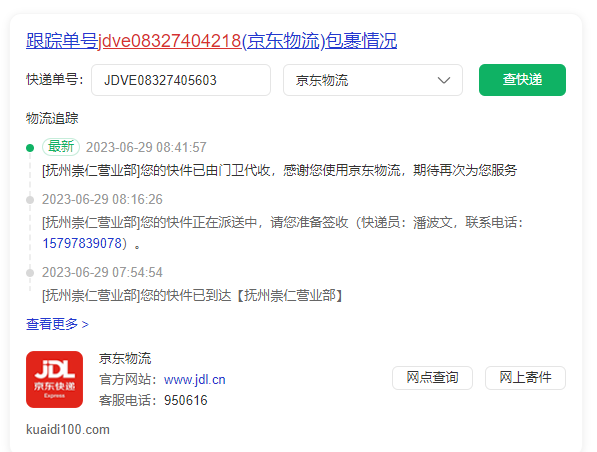Click the green 查快递 button
597x452 pixels.
522,80
